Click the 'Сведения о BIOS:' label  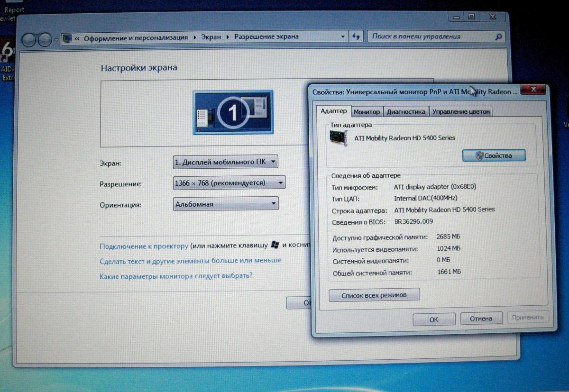359,222
